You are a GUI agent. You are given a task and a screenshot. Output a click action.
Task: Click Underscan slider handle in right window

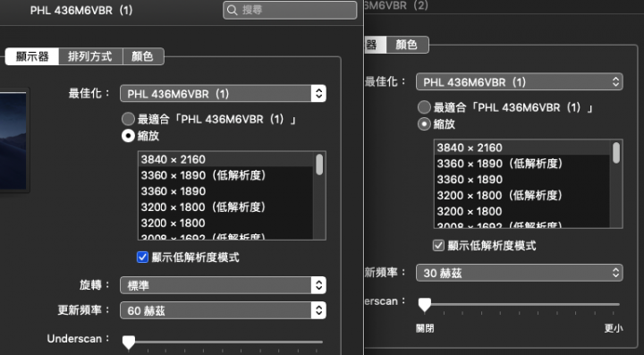pos(425,305)
